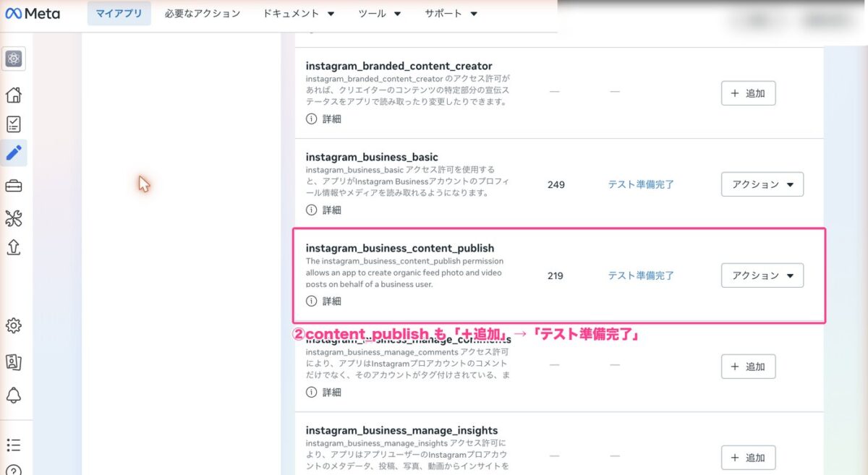The width and height of the screenshot is (868, 475).
Task: Click テスト準備完了 link for instagram_business_content_publish
Action: coord(641,275)
